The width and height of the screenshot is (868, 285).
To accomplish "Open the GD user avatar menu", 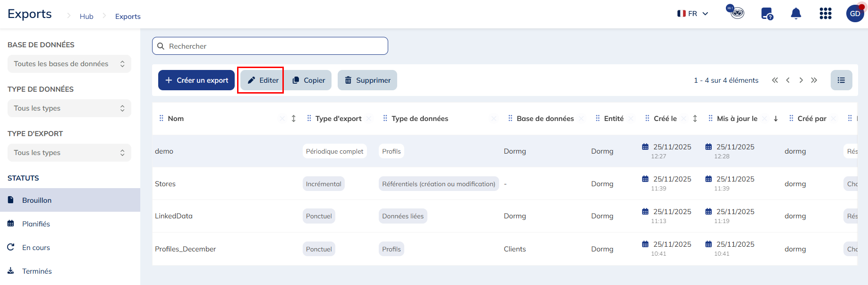I will pyautogui.click(x=855, y=14).
